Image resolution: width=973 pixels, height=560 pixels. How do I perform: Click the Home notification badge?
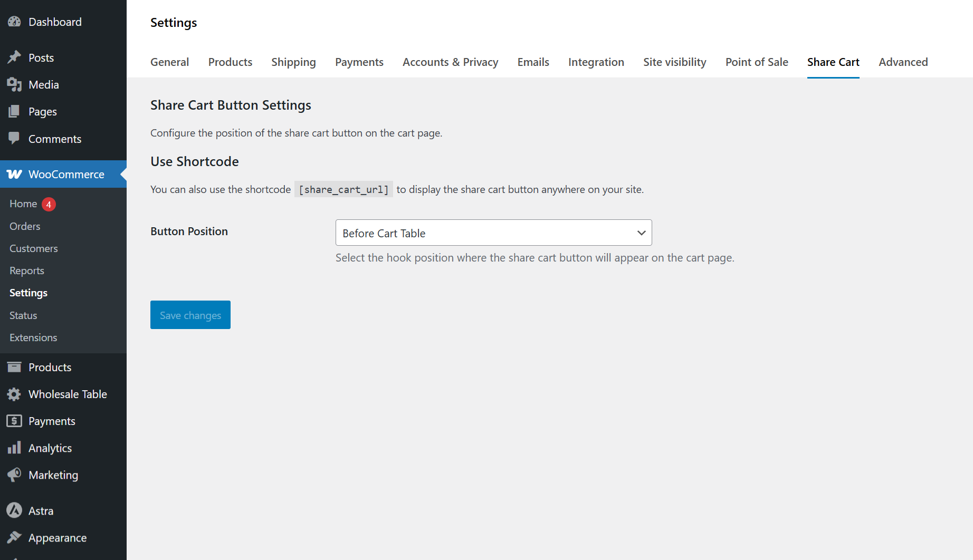[x=49, y=204]
